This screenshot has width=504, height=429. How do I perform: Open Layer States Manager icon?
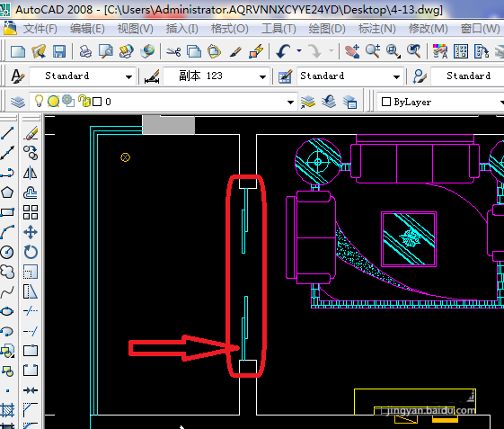349,102
